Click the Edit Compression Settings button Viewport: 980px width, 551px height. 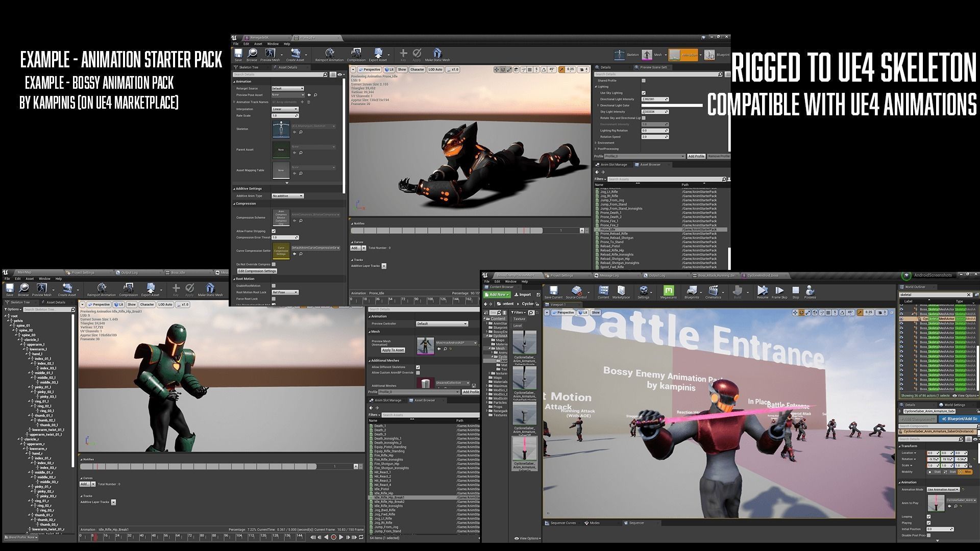click(257, 271)
